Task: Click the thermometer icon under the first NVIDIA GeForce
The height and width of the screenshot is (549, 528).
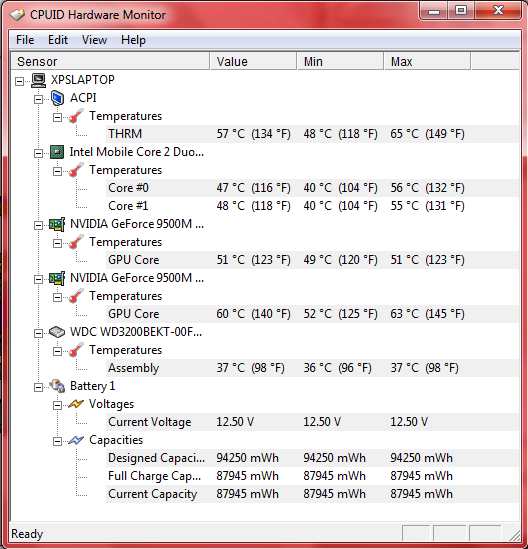Action: tap(76, 242)
